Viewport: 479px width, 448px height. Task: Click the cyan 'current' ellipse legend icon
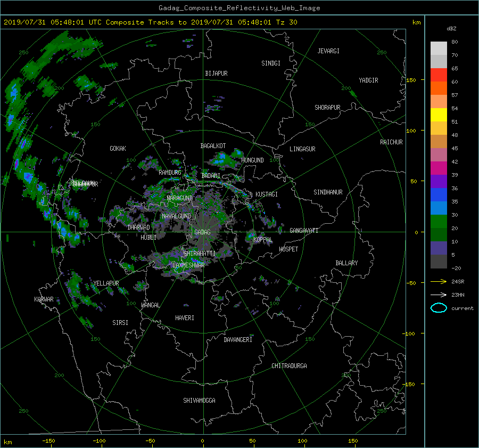[439, 308]
